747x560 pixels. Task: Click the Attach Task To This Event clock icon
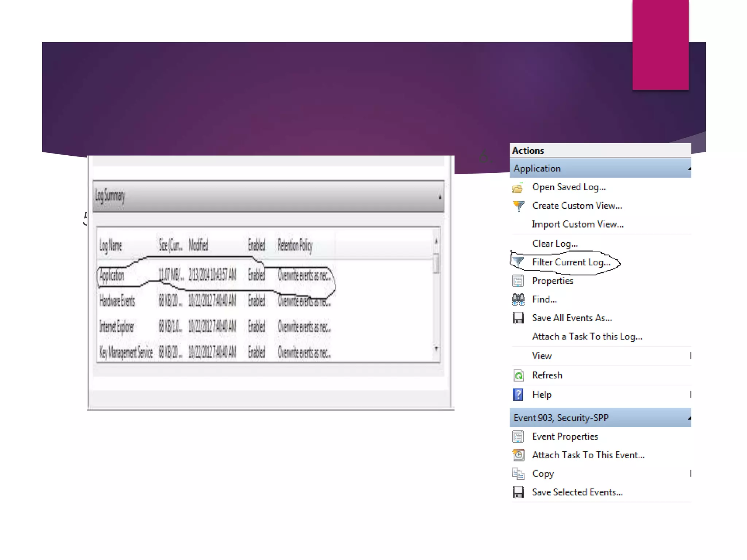coord(518,455)
